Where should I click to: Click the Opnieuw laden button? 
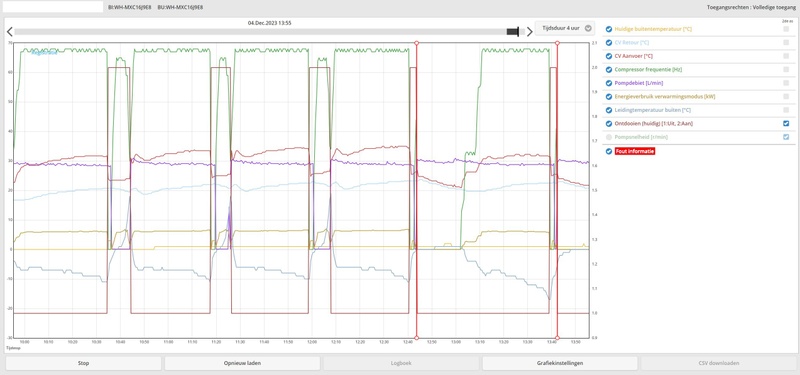point(242,363)
